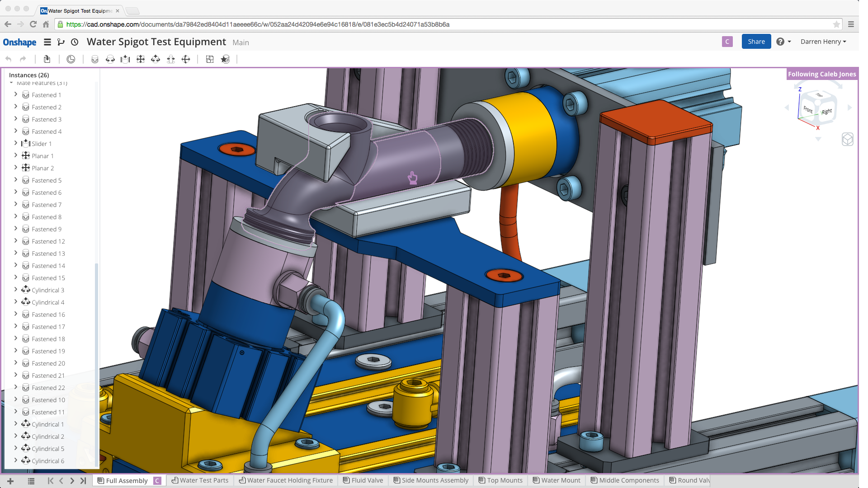This screenshot has height=488, width=868.
Task: Open the Darren Henry user dropdown
Action: click(x=823, y=42)
